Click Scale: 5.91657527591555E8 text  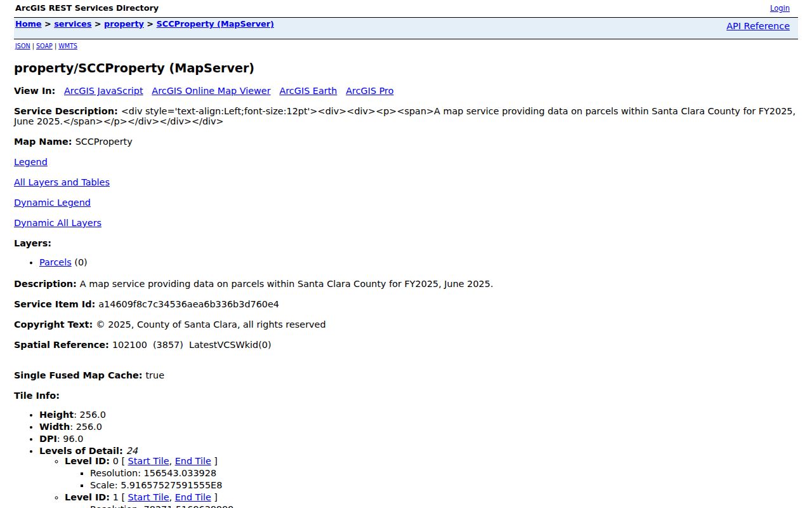tap(156, 485)
